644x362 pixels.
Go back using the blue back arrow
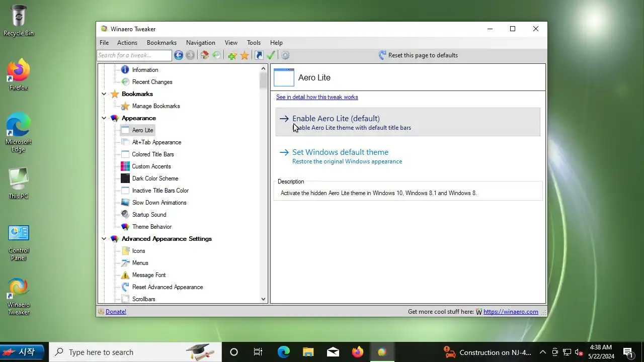pyautogui.click(x=179, y=55)
